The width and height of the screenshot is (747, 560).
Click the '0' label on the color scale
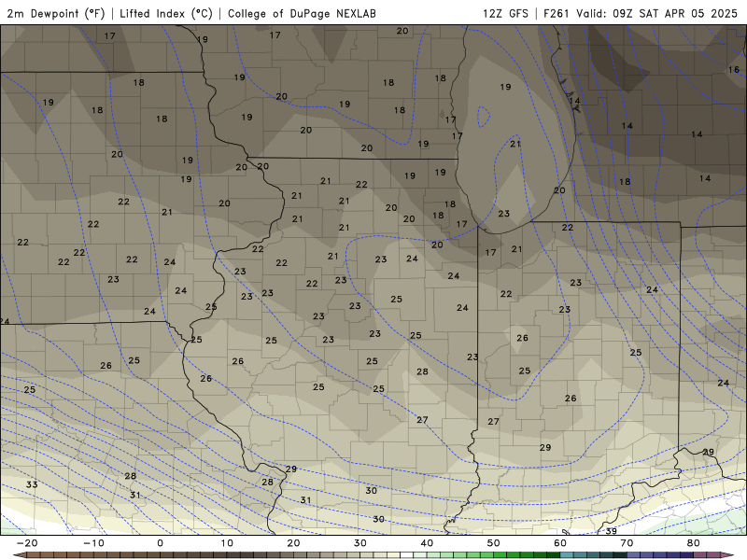(160, 543)
